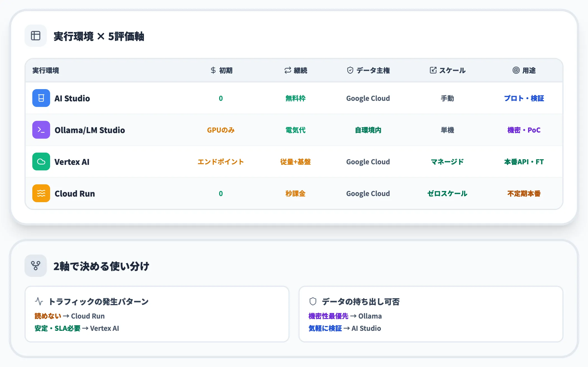This screenshot has width=588, height=367.
Task: Click the orange waves icon for Cloud Run
Action: pos(41,193)
